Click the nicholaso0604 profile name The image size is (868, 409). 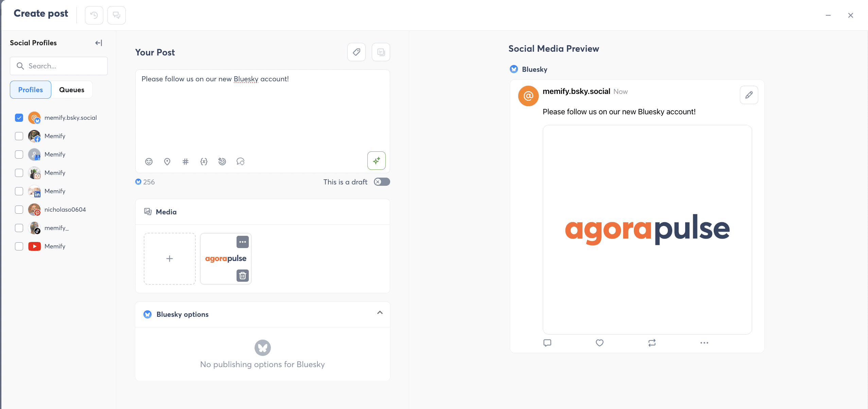(x=65, y=210)
